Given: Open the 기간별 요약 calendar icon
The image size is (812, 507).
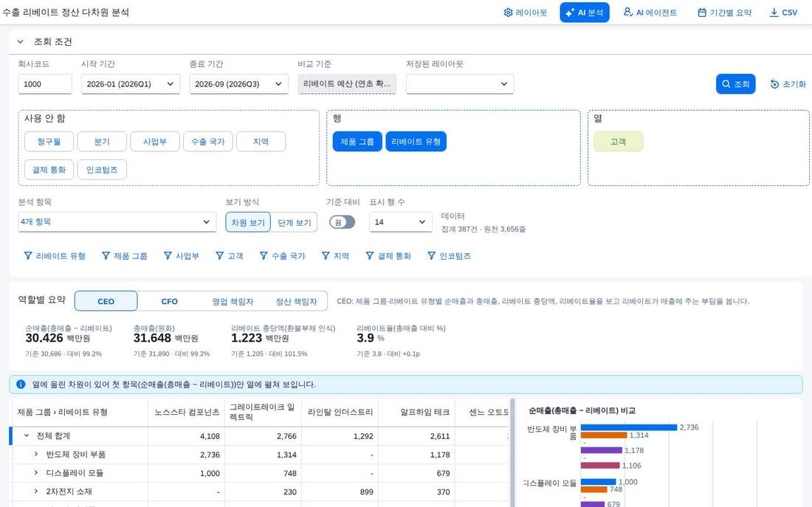Looking at the screenshot, I should 702,13.
